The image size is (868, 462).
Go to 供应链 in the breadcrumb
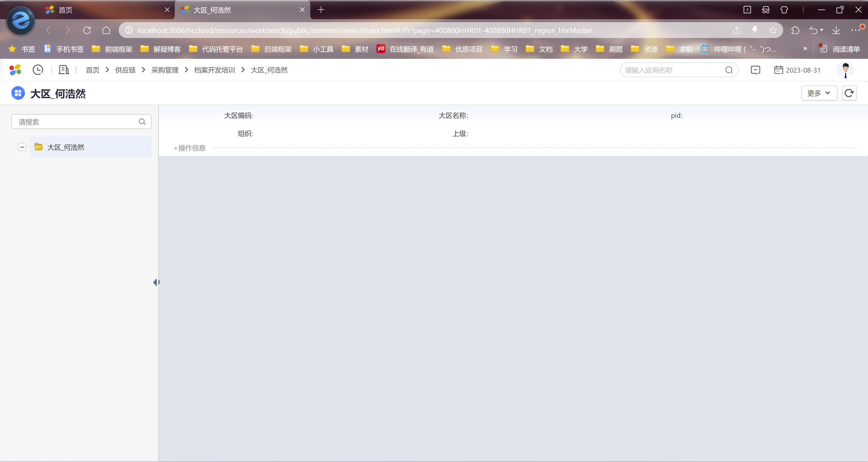(x=125, y=70)
